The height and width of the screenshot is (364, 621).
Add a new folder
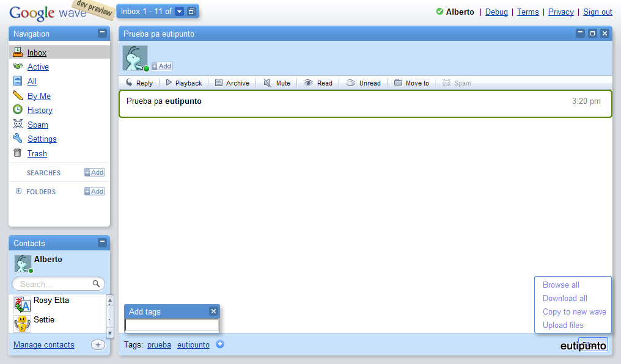point(94,192)
